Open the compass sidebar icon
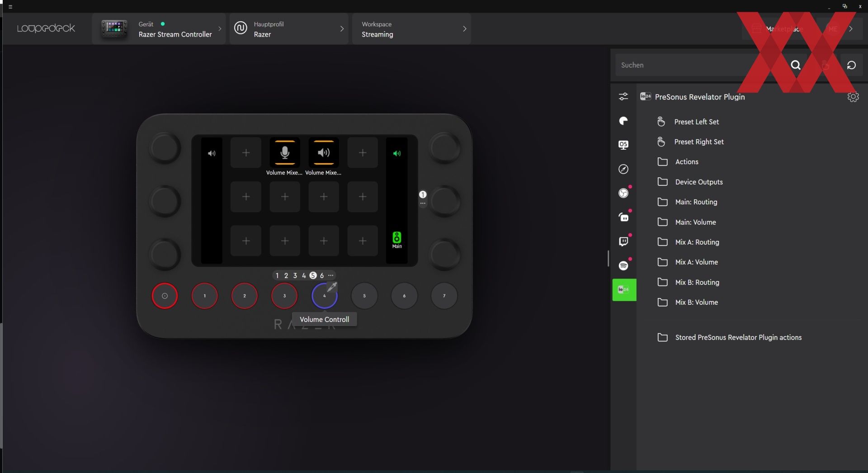Viewport: 868px width, 473px height. 623,169
